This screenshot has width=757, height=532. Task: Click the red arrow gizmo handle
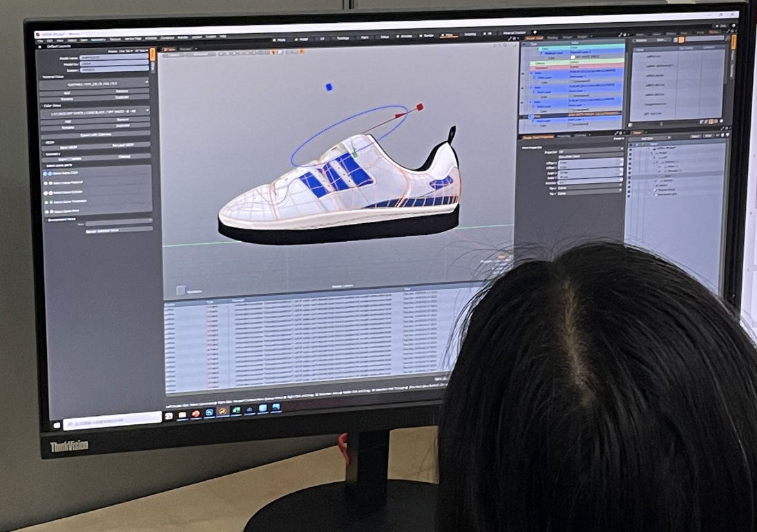pyautogui.click(x=400, y=115)
